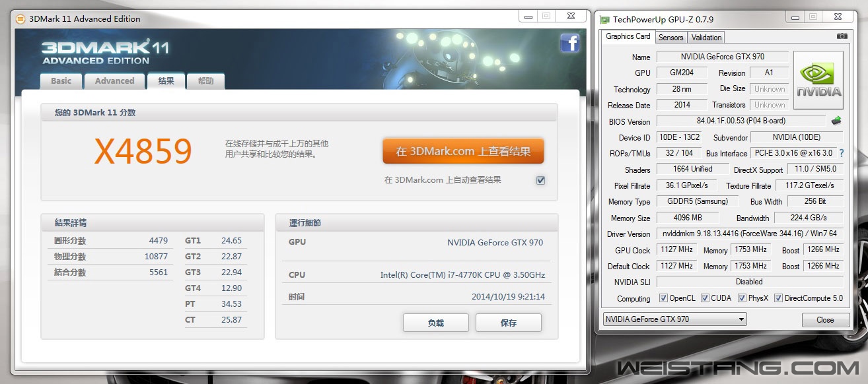The width and height of the screenshot is (868, 384).
Task: Open the NVIDIA GeForce GTX 970 GPU dropdown
Action: (674, 319)
